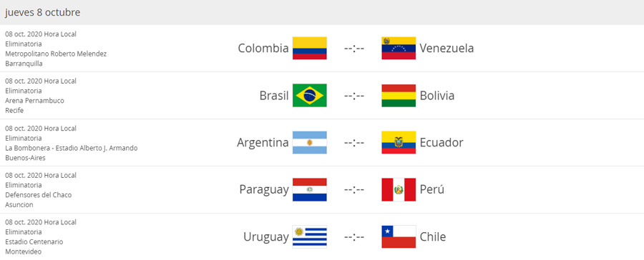Click the Argentina team name

coord(263,143)
